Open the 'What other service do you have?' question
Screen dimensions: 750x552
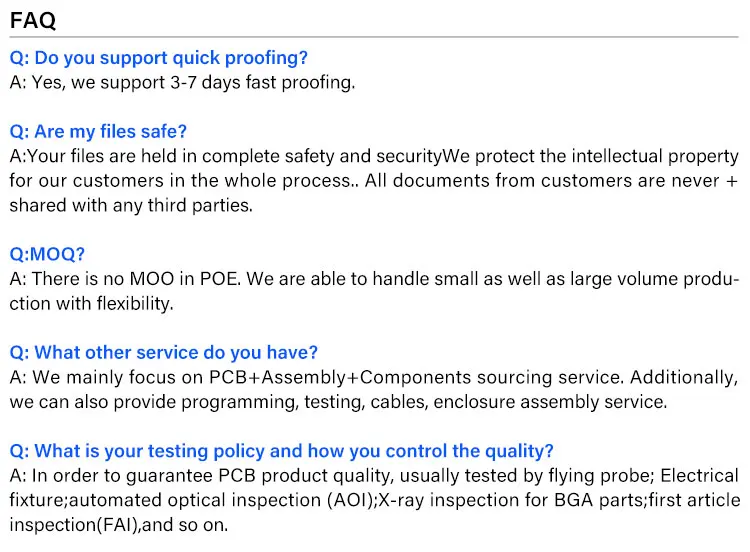click(164, 353)
